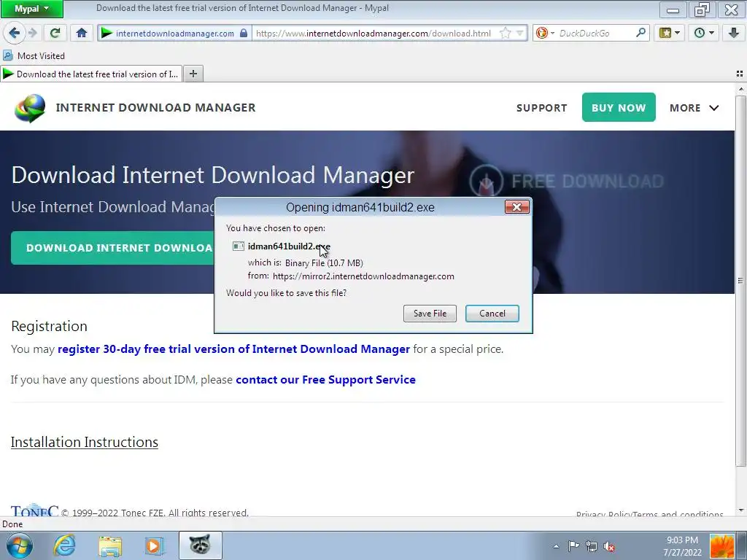Screen dimensions: 747x560
Task: Click Save File in the download dialog
Action: click(x=430, y=314)
